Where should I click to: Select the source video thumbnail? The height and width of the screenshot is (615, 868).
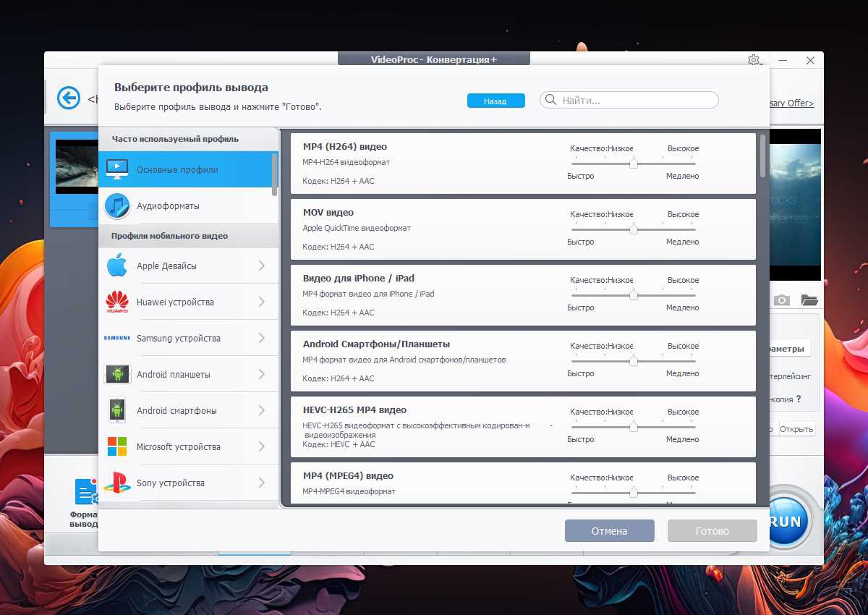77,166
